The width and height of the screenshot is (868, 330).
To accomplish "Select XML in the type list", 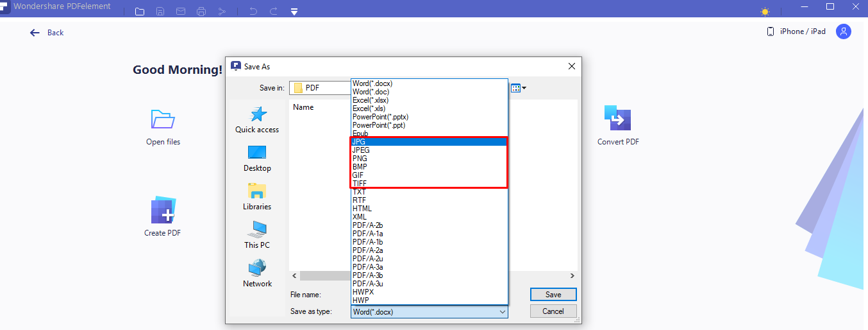I will tap(430, 217).
